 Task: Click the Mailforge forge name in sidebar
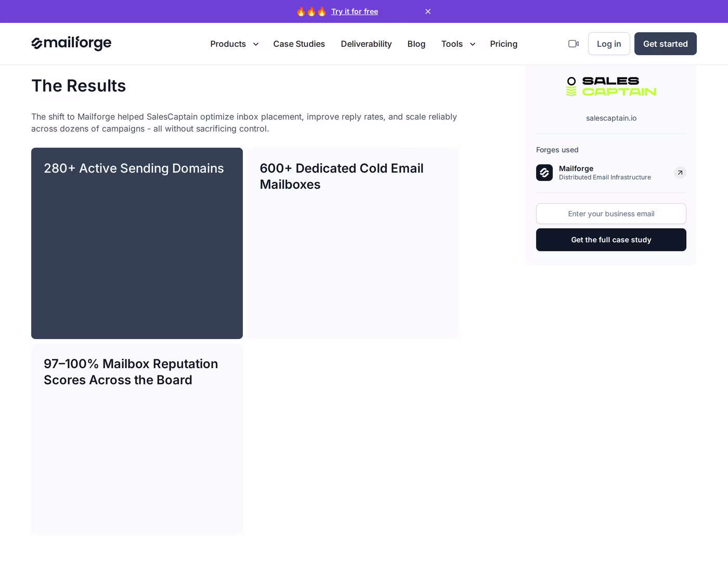576,168
